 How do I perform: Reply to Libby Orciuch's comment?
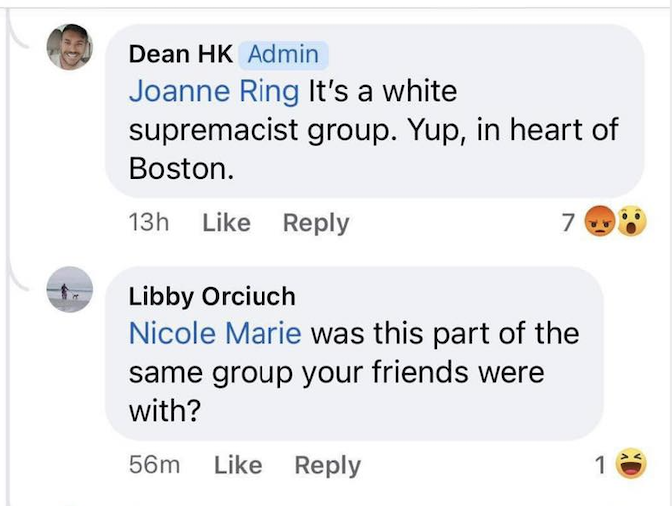point(327,465)
